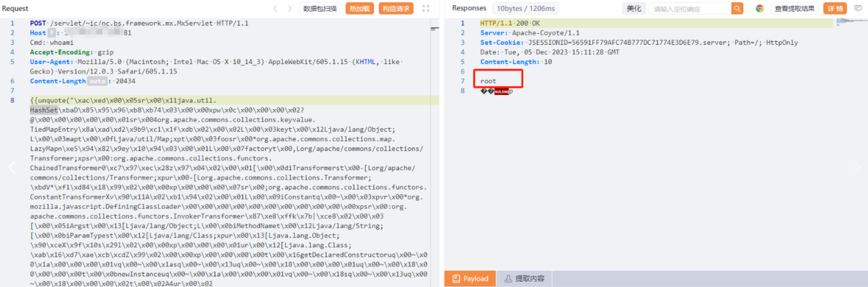Click the Request panel title

pos(15,9)
